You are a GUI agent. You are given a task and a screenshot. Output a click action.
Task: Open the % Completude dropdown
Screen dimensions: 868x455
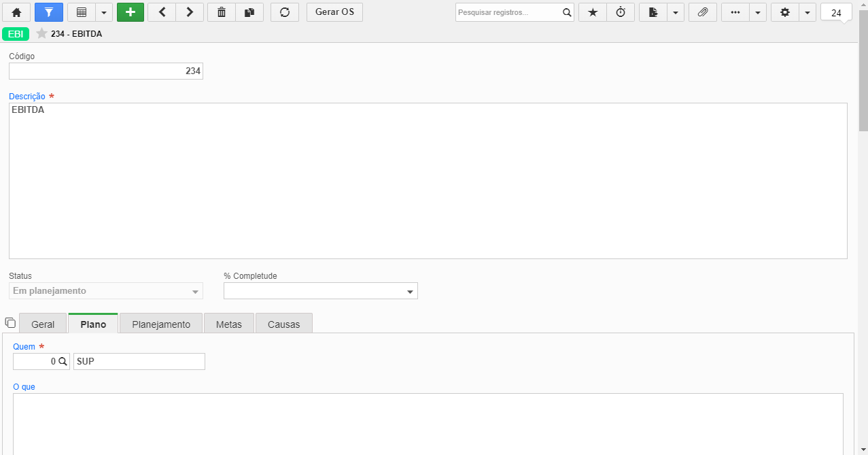pos(321,291)
